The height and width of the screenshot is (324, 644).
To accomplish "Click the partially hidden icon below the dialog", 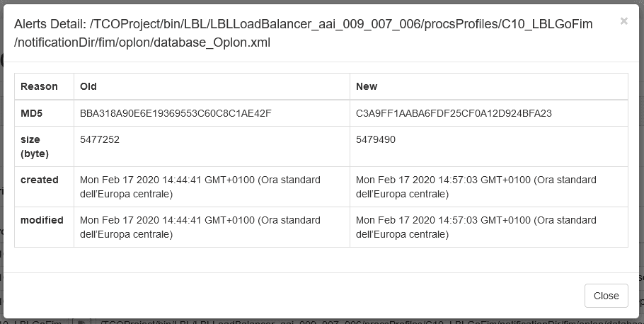I will pos(81,322).
